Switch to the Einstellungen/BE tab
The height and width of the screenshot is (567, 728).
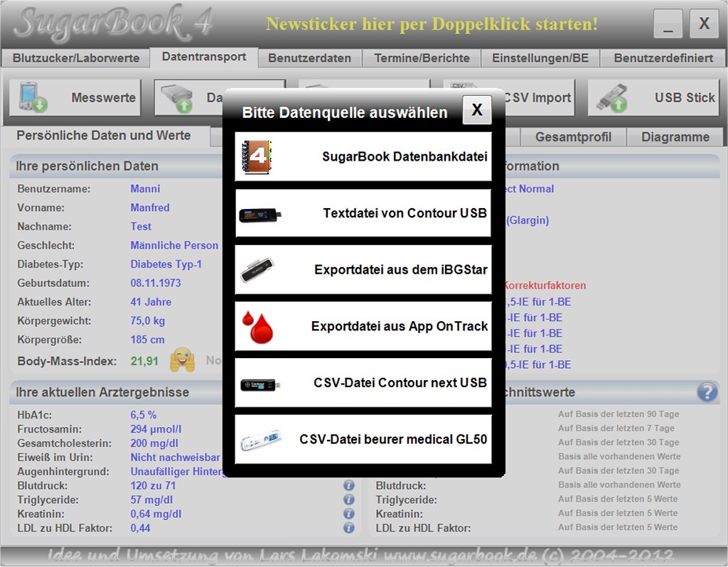[x=541, y=58]
